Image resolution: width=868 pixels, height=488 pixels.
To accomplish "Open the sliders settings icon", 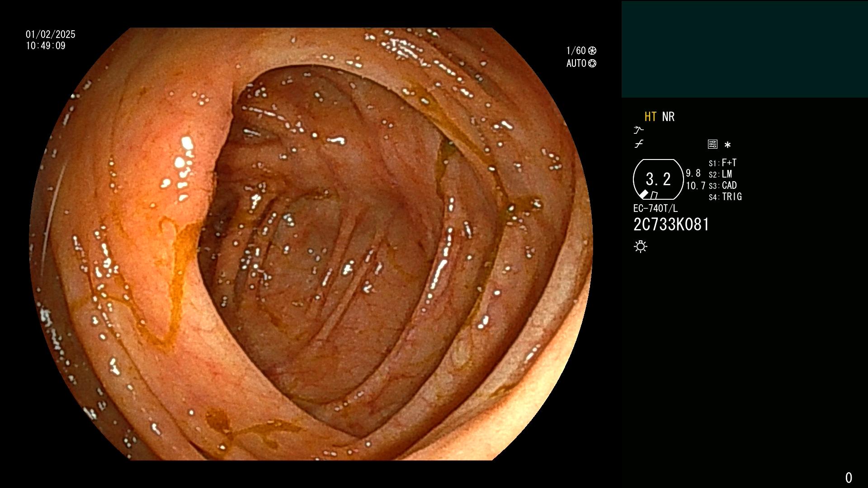I will pos(712,144).
